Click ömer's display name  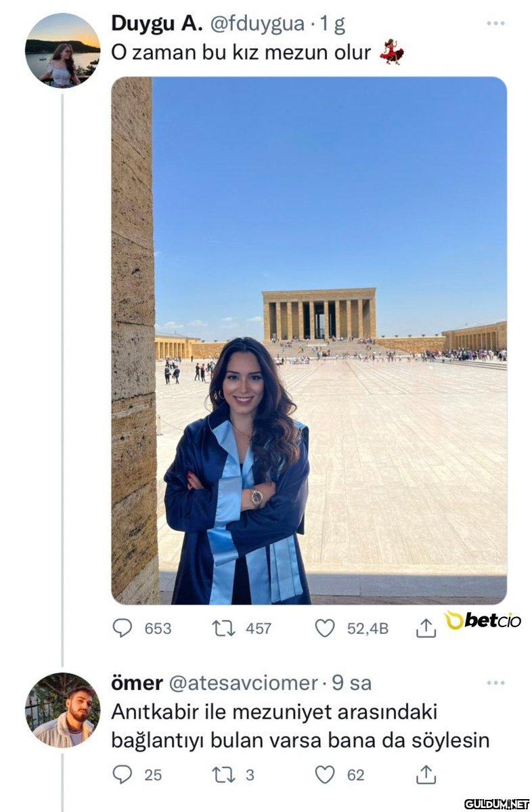click(x=137, y=683)
